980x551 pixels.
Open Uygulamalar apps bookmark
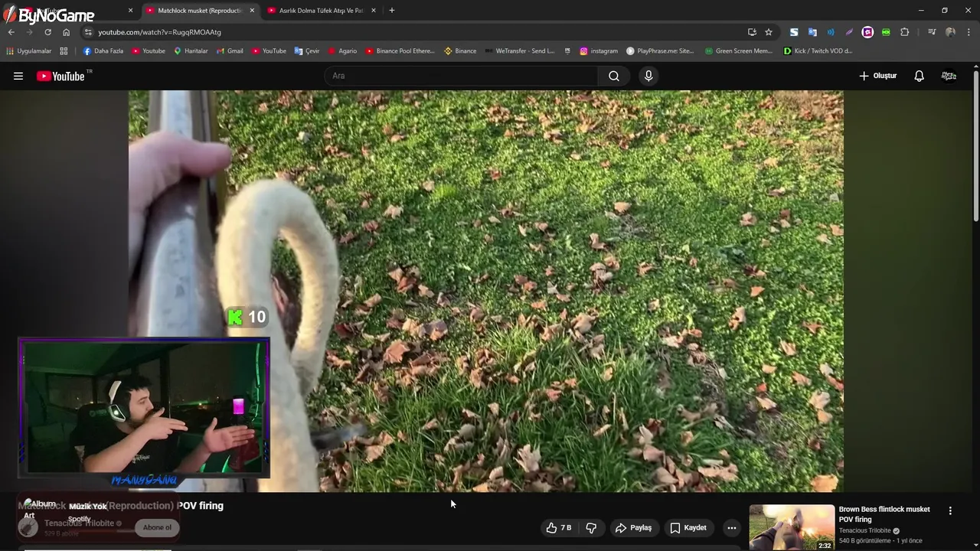28,51
